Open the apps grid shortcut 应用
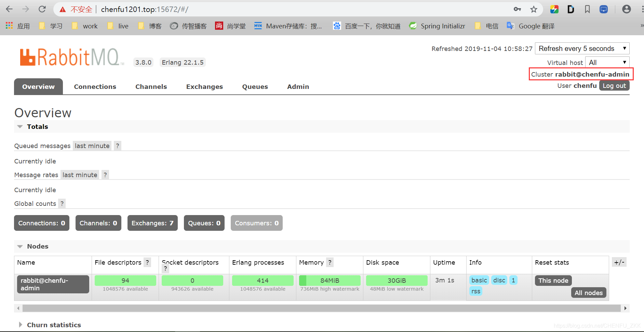644x332 pixels. [18, 26]
